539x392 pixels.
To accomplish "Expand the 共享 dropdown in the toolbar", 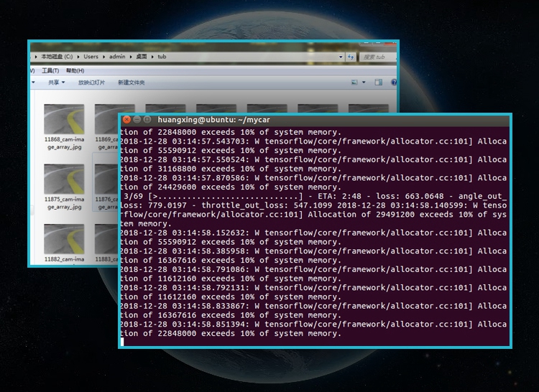I will click(57, 83).
